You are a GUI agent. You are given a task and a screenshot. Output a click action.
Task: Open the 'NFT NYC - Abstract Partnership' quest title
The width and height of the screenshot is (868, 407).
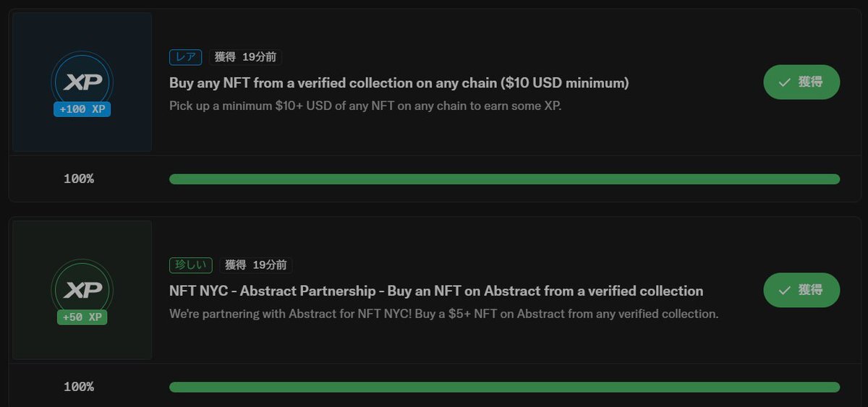(436, 291)
